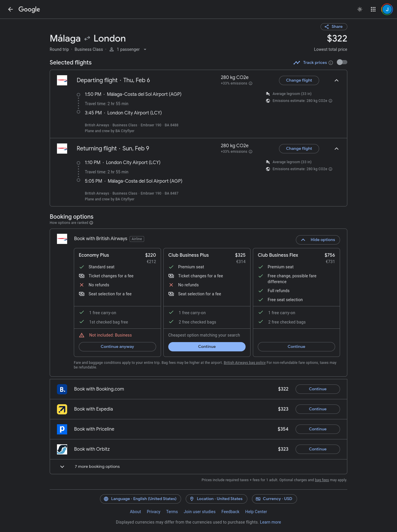Open the Google apps grid

click(x=373, y=9)
